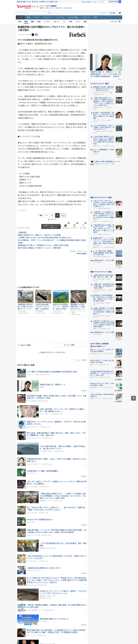The image size is (138, 644).
Task: Toggle the コメント非表示 checkbox
Action: click(75, 360)
